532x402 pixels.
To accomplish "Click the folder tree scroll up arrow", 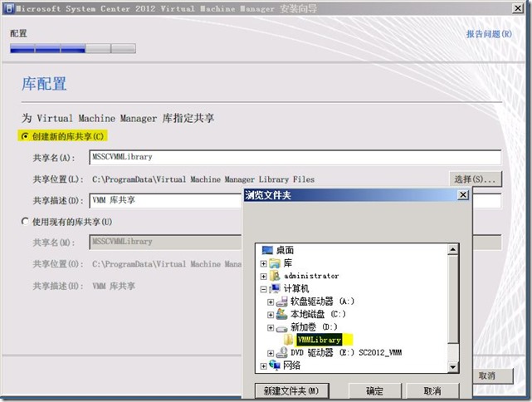I will click(x=452, y=250).
